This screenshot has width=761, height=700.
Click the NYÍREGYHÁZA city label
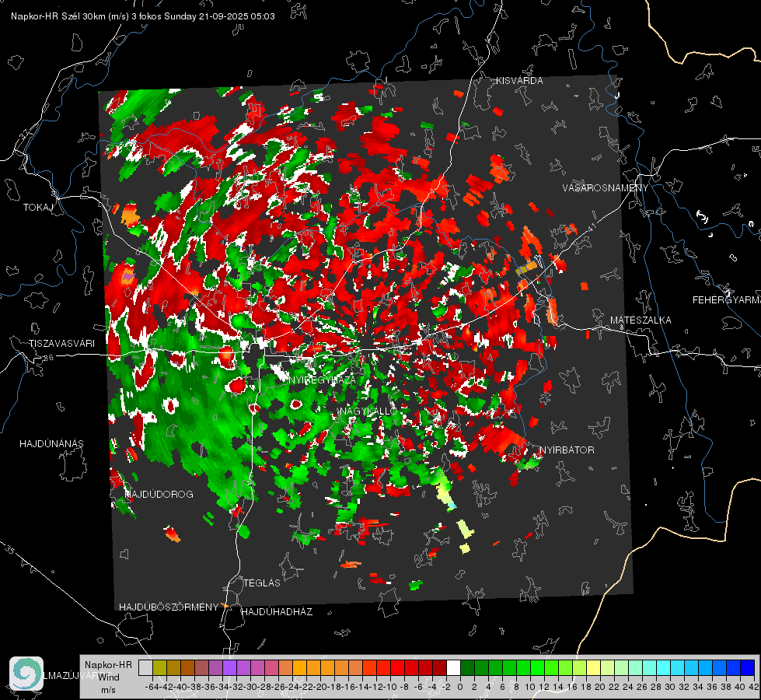click(322, 380)
